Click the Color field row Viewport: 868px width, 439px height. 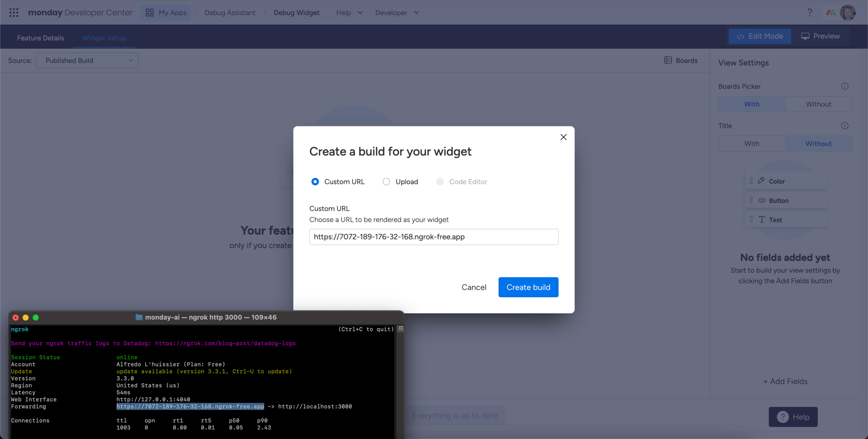click(786, 181)
